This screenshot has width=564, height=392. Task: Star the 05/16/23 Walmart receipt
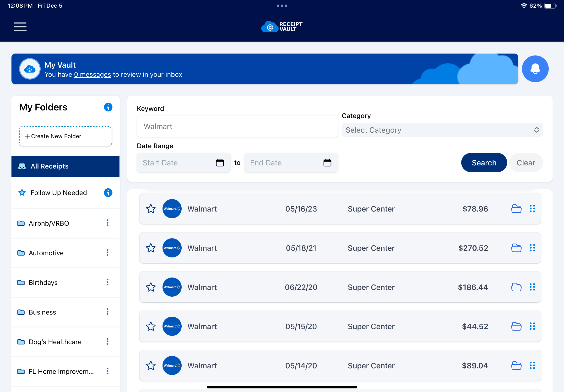151,209
